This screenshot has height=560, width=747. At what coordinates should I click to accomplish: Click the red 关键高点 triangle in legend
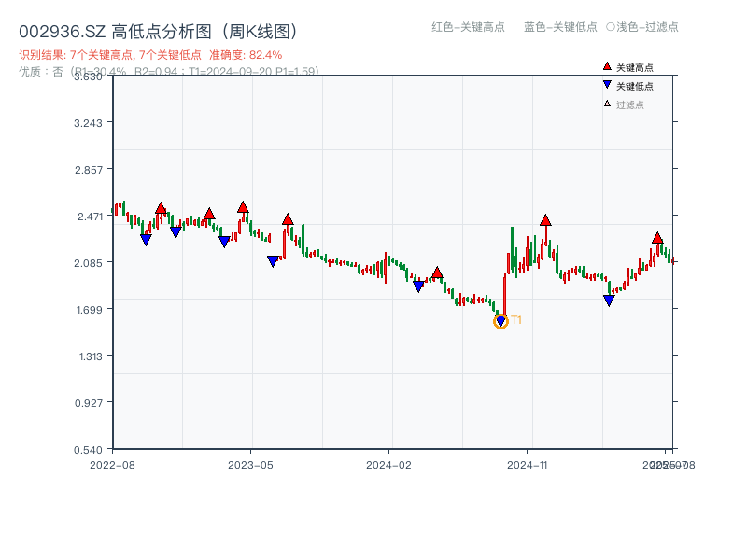(x=607, y=66)
